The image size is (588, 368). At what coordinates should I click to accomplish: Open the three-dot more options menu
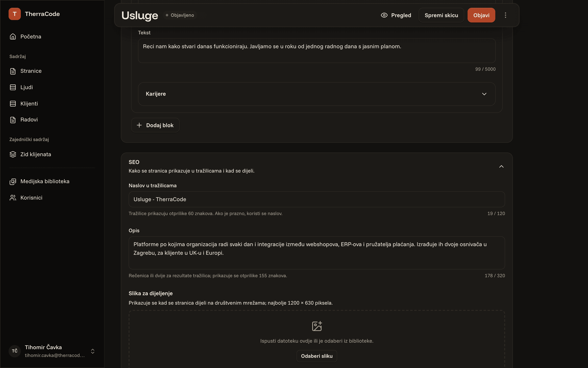505,15
